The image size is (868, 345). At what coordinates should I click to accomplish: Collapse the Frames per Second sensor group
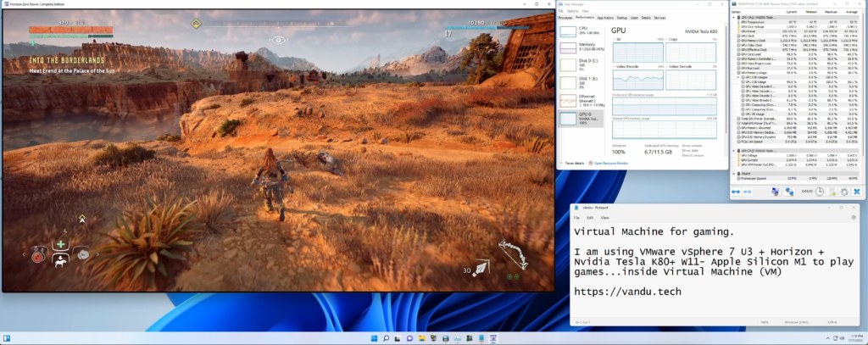pos(733,174)
